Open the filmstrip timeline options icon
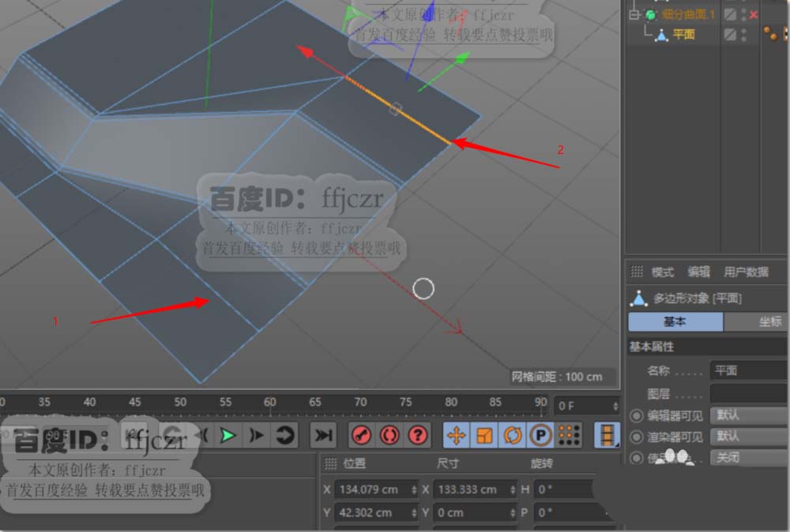 (607, 436)
